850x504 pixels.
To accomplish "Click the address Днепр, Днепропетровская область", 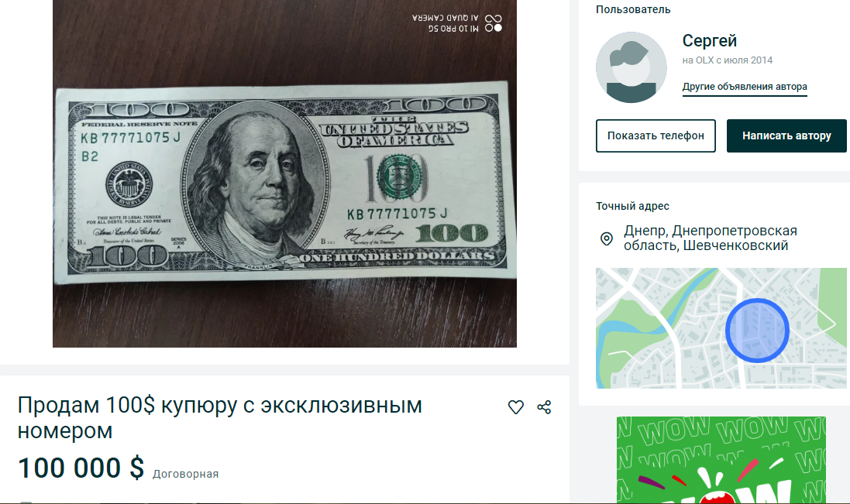I will point(710,238).
